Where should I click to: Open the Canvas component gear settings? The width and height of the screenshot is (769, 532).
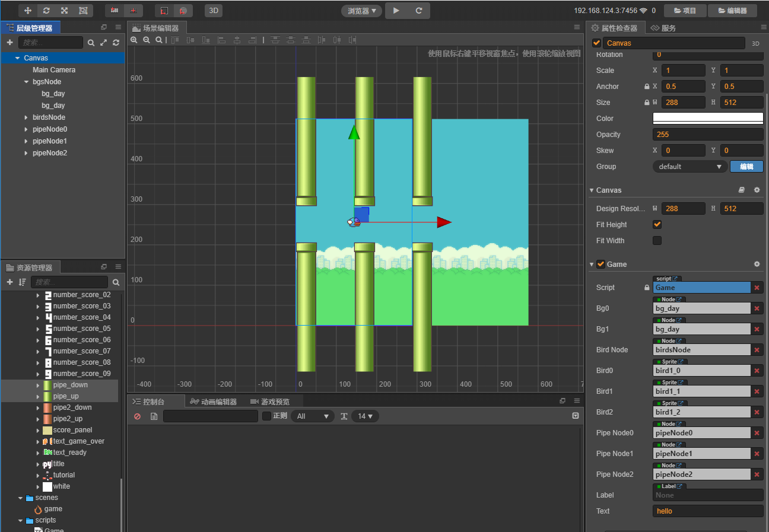coord(757,190)
